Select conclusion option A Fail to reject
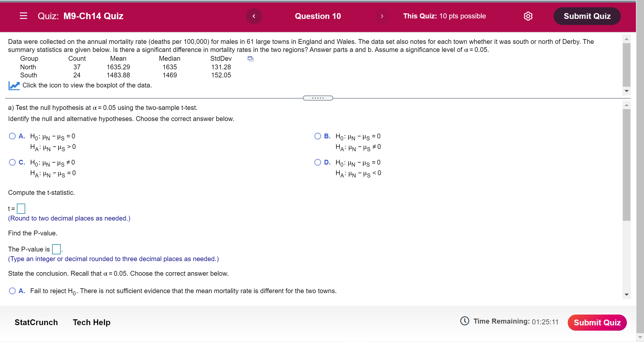Screen dimensions: 644x342 (x=12, y=291)
